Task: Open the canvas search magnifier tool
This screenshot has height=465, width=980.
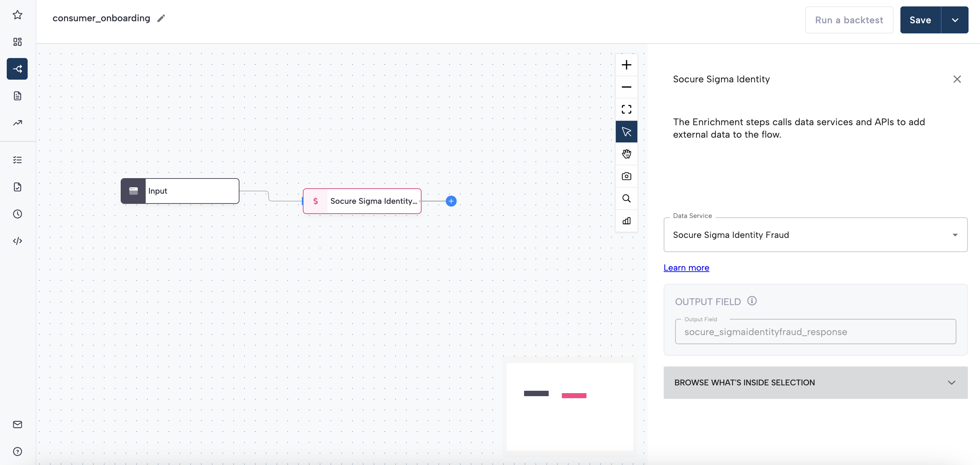Action: pyautogui.click(x=626, y=199)
